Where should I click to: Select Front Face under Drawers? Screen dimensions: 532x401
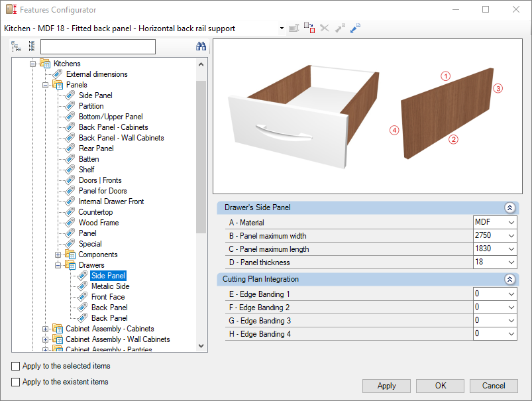point(108,297)
